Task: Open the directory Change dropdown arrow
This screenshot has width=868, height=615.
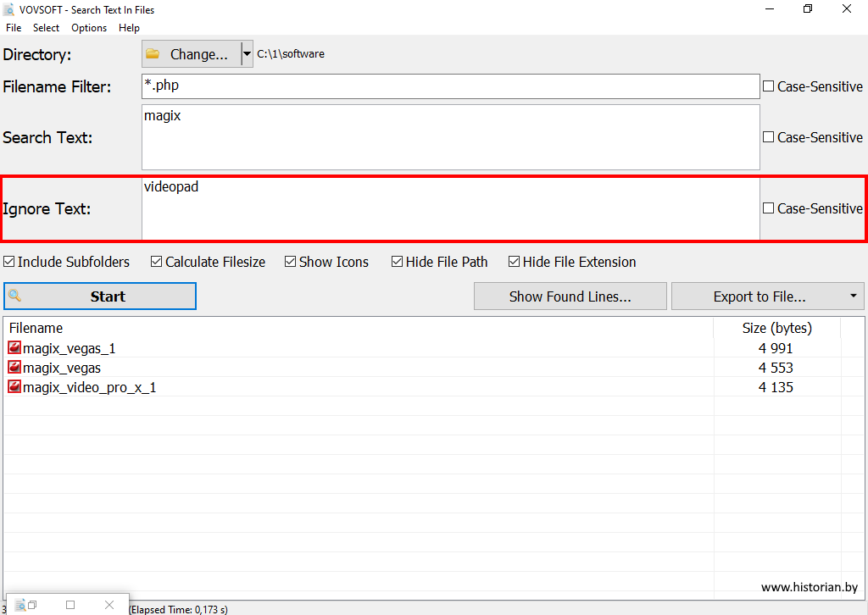Action: click(247, 54)
